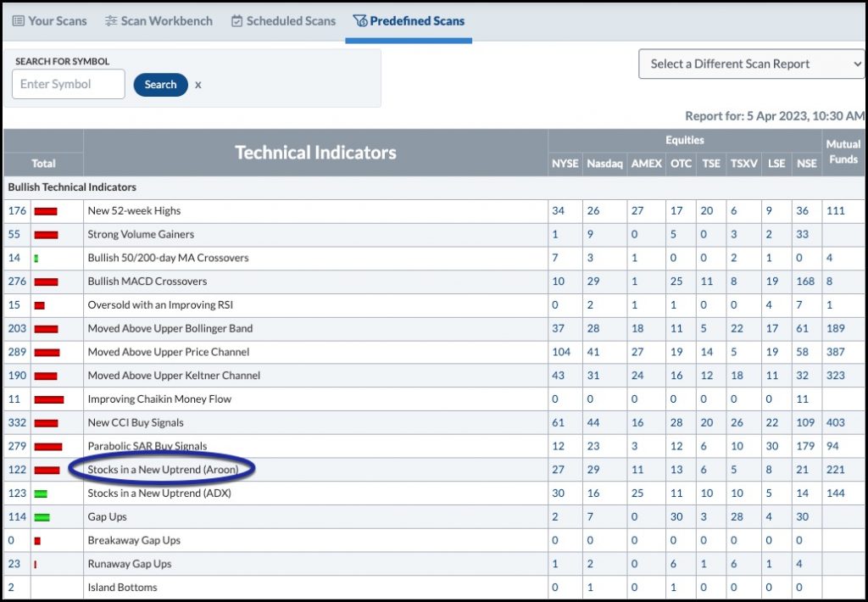The width and height of the screenshot is (868, 602).
Task: Expand Select a Different Scan Report dropdown
Action: pyautogui.click(x=751, y=64)
